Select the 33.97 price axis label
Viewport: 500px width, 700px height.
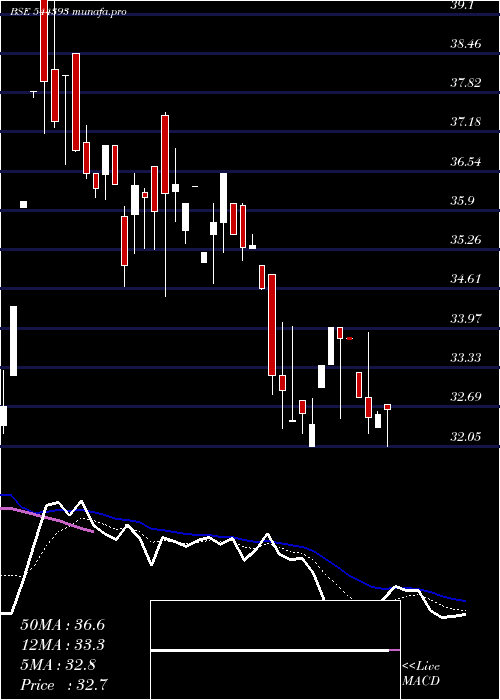click(466, 319)
